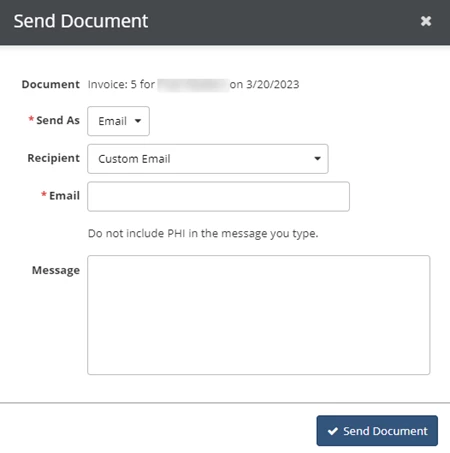Click the Document field label
The height and width of the screenshot is (453, 450).
point(51,84)
